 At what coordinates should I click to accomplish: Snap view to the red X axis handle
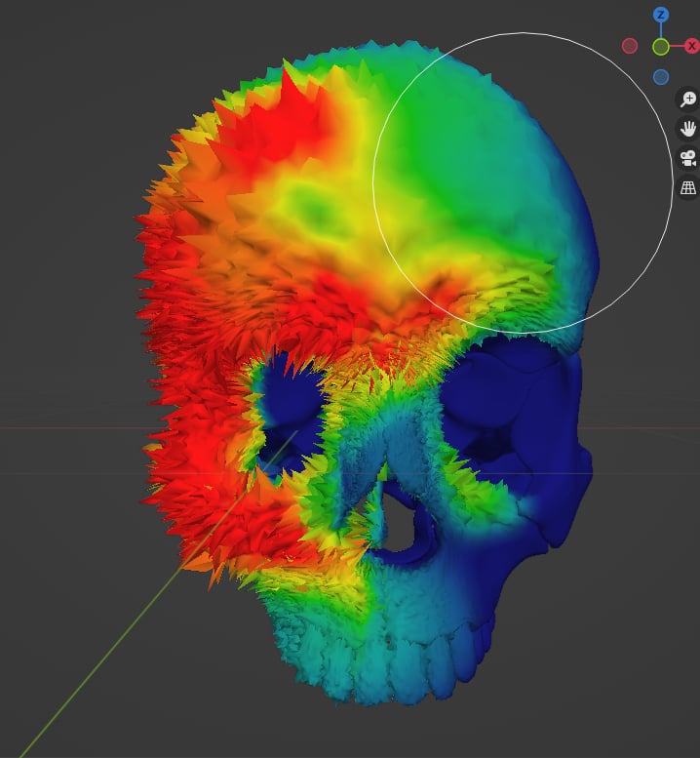[x=692, y=46]
